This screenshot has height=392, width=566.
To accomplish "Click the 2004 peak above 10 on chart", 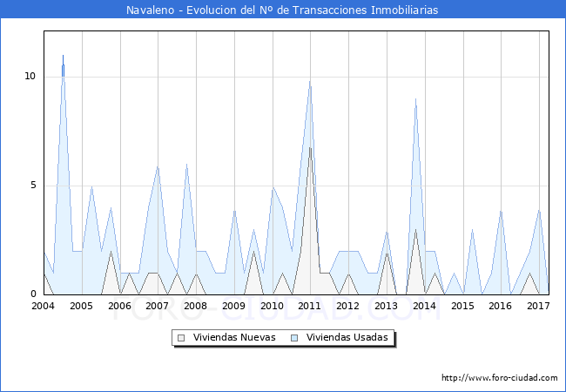I will tap(64, 57).
